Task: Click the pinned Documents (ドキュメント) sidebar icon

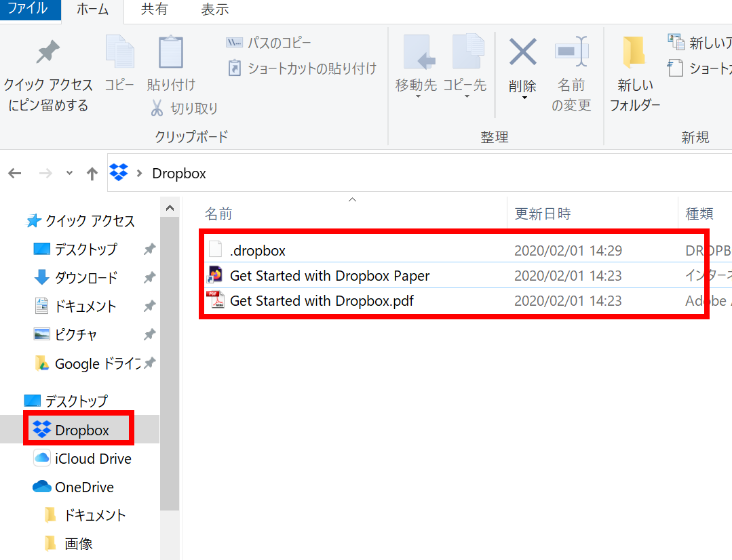Action: tap(42, 306)
